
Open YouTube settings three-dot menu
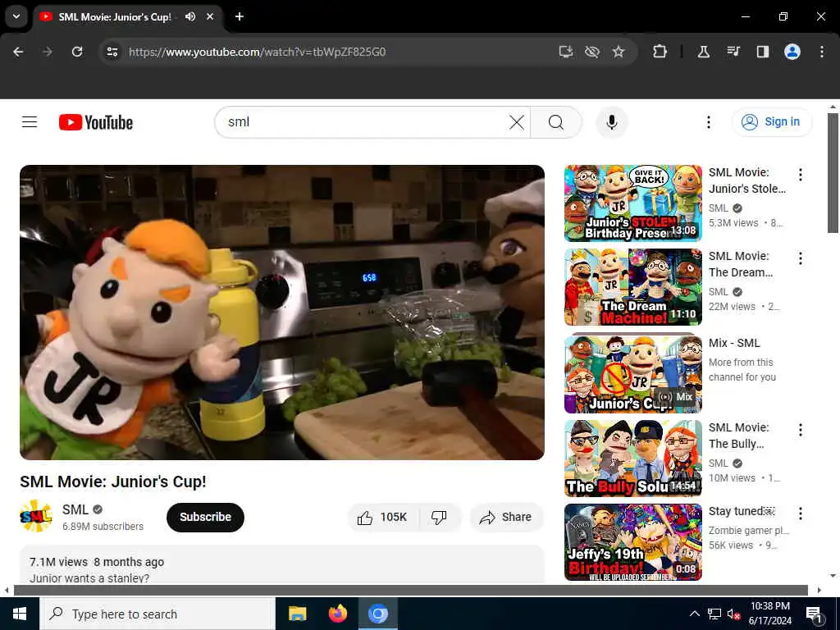pos(708,122)
